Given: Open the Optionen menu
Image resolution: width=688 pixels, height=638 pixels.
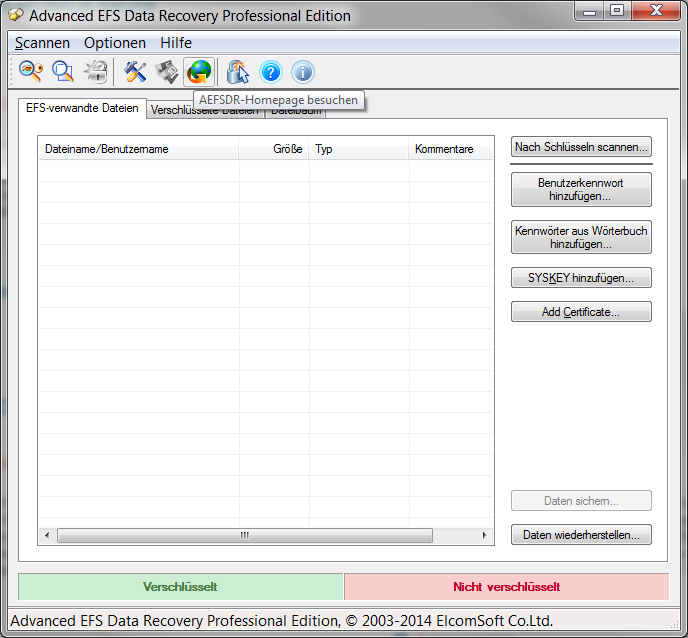Looking at the screenshot, I should (x=115, y=43).
